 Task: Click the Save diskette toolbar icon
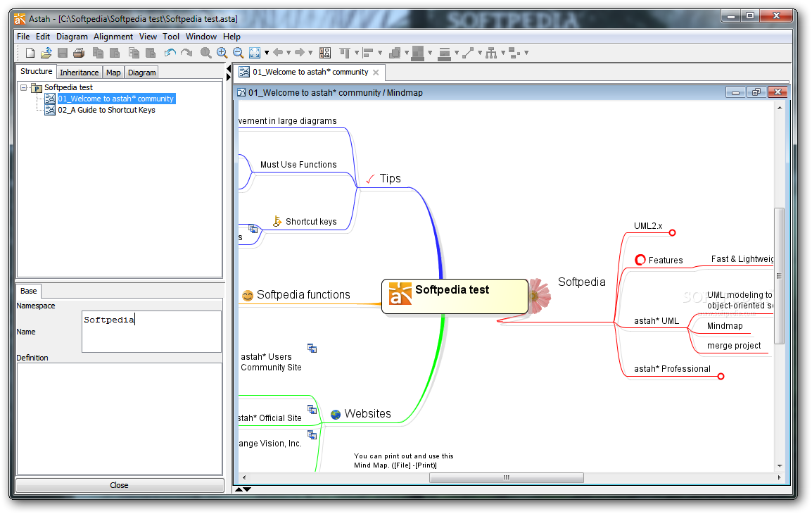[63, 53]
